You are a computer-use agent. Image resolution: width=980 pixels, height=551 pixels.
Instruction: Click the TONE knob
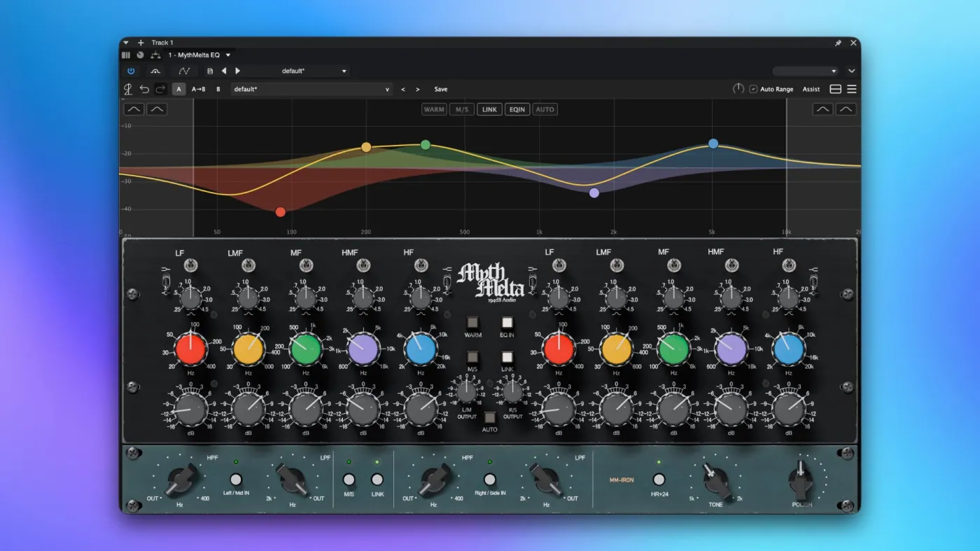click(716, 482)
